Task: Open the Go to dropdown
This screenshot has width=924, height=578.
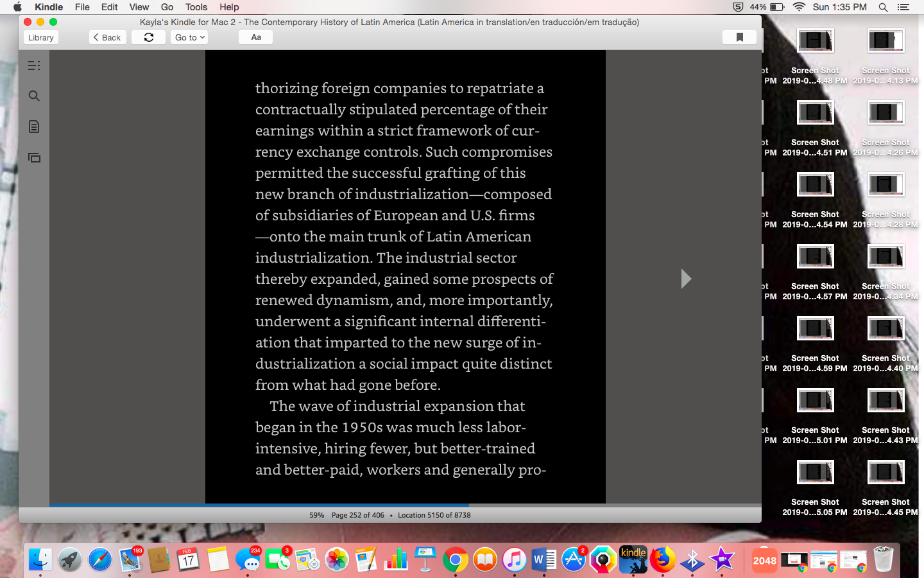Action: 189,37
